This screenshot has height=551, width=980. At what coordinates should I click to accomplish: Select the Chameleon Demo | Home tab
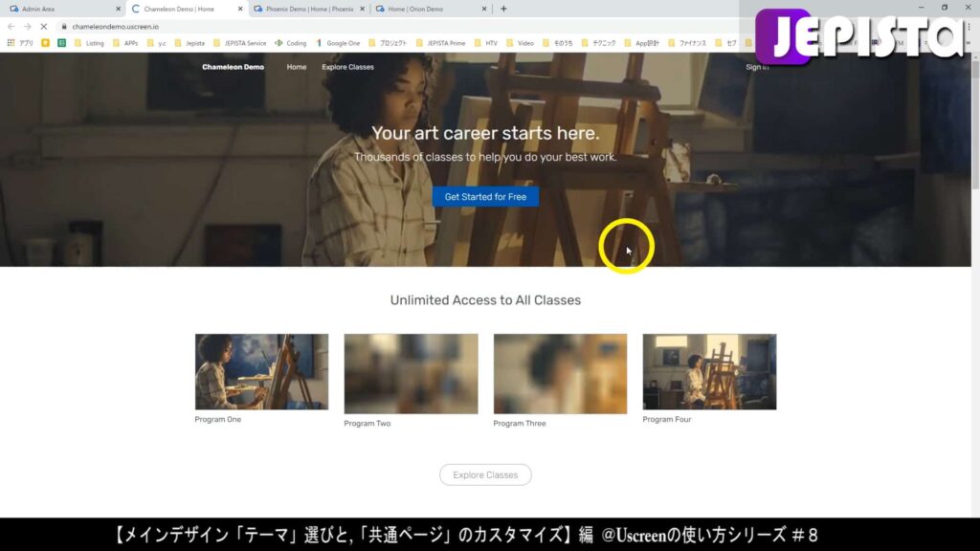pyautogui.click(x=187, y=9)
